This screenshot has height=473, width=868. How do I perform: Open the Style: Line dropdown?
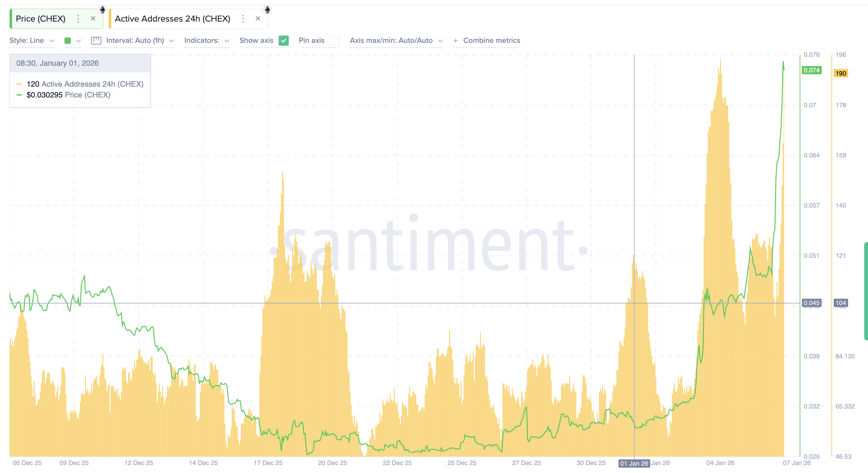click(32, 40)
